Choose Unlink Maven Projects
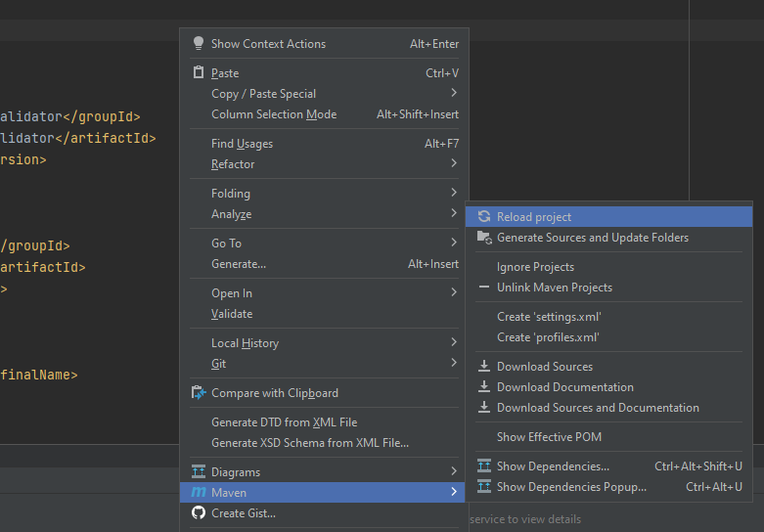The image size is (764, 532). point(609,288)
